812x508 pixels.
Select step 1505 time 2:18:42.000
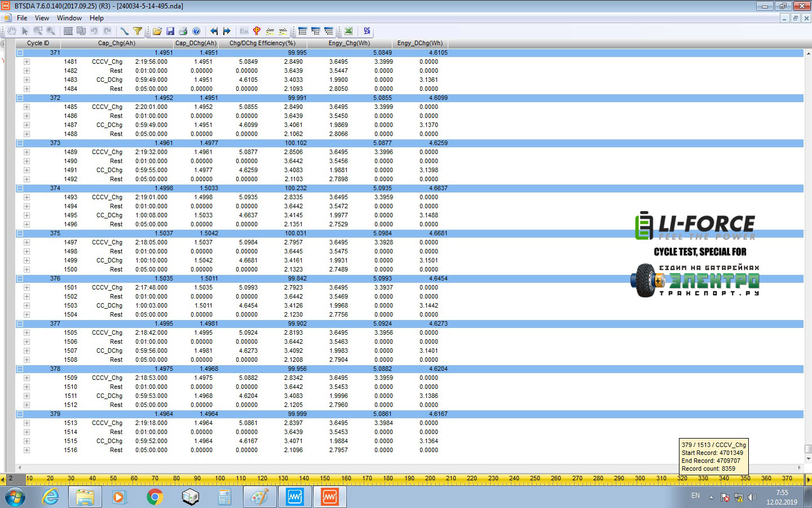[151, 332]
